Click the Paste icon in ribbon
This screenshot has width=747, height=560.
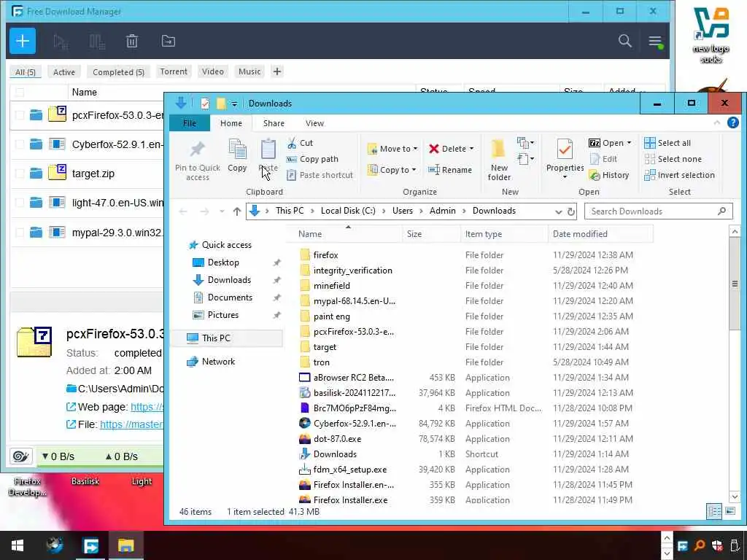(x=268, y=155)
